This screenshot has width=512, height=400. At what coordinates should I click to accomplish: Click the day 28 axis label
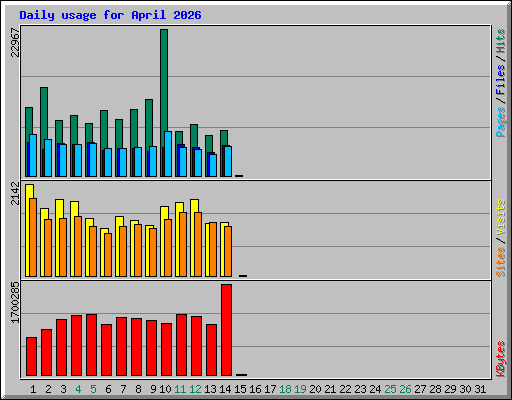click(435, 389)
